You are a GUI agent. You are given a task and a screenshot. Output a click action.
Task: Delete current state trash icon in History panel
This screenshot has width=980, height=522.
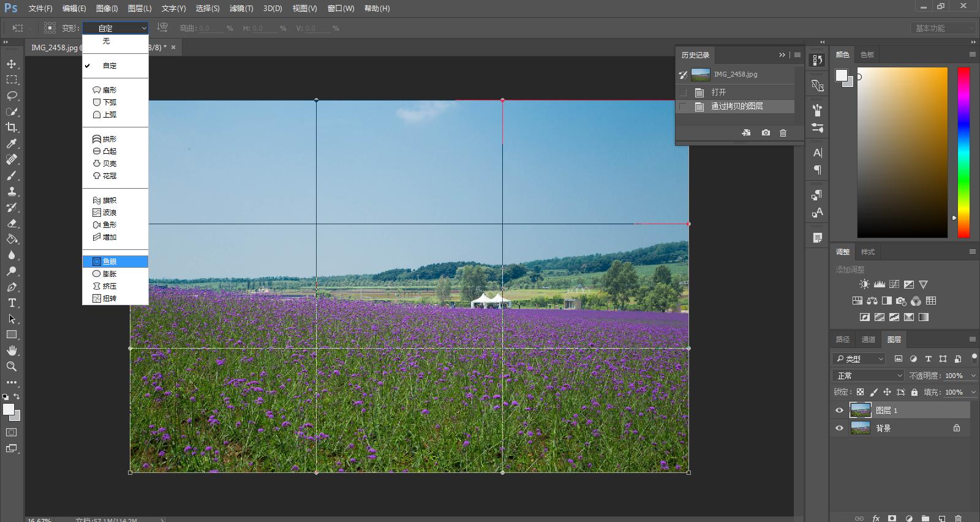tap(783, 133)
